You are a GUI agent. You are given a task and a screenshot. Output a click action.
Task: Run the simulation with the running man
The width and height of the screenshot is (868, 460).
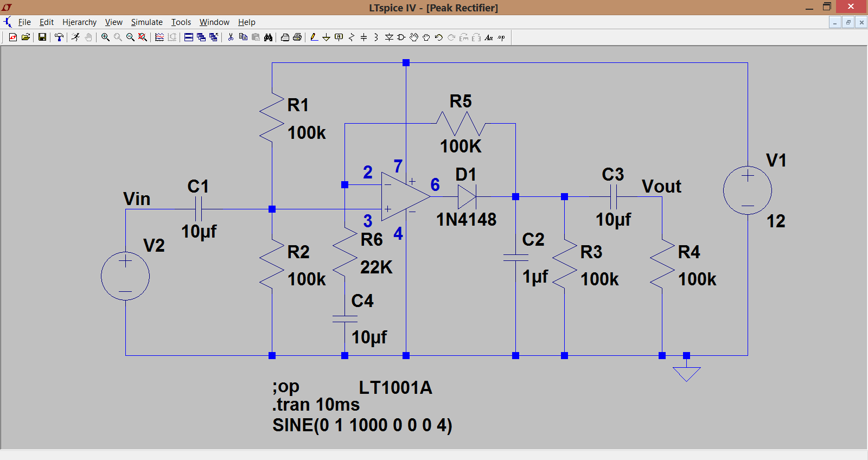[x=75, y=37]
